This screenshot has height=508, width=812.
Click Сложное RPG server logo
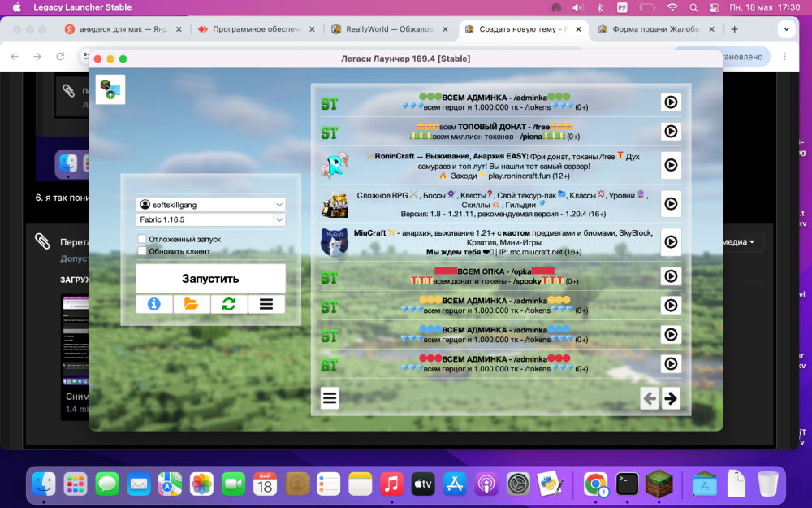pyautogui.click(x=335, y=204)
